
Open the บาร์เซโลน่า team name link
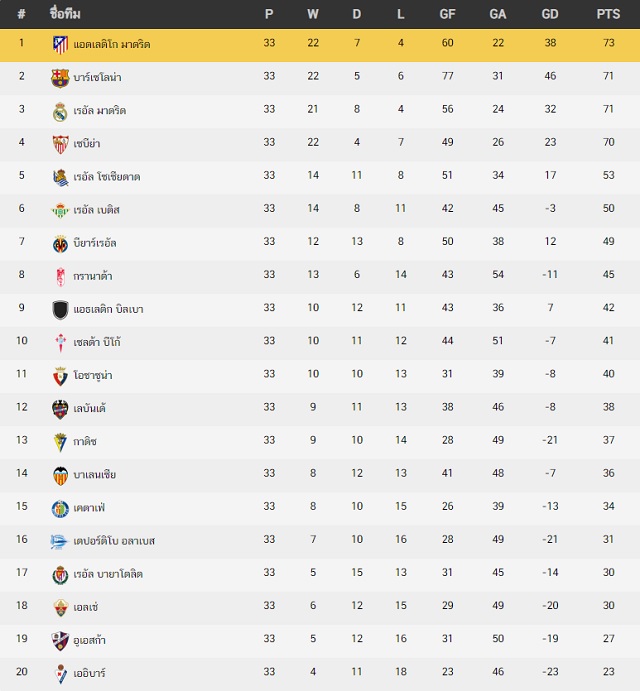97,78
